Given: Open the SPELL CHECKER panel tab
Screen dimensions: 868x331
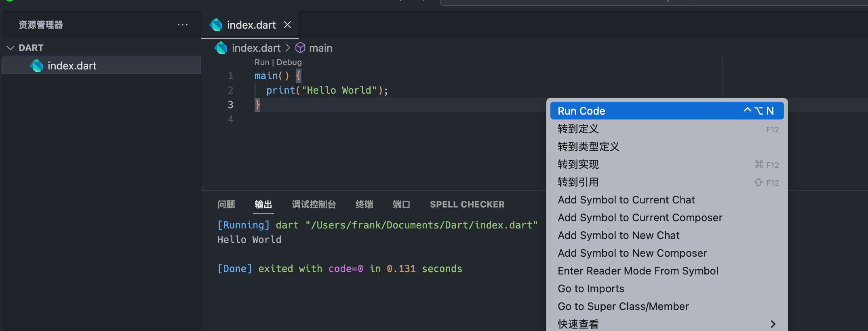Looking at the screenshot, I should click(467, 205).
